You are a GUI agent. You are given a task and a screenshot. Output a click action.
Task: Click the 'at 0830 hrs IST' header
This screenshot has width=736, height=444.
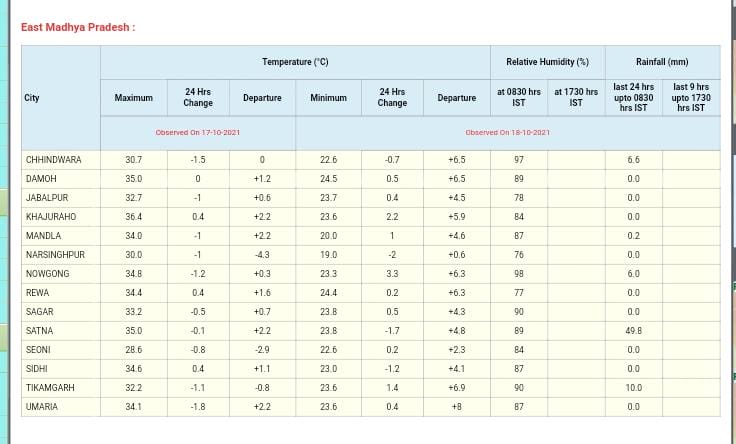tap(519, 97)
